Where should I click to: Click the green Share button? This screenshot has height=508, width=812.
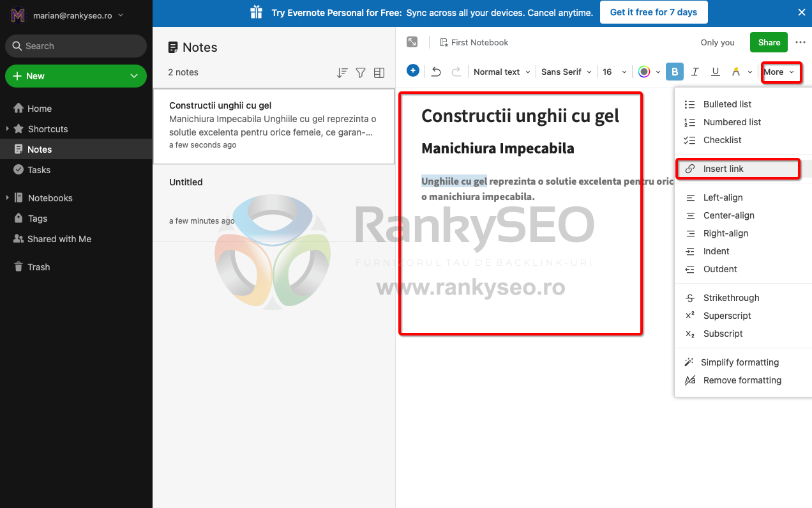[x=769, y=42]
